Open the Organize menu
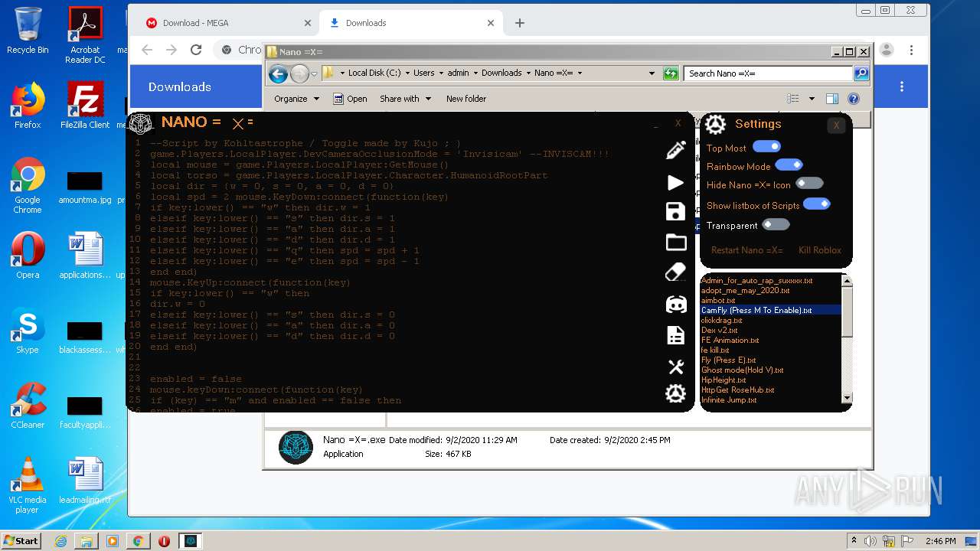This screenshot has height=551, width=980. point(296,99)
